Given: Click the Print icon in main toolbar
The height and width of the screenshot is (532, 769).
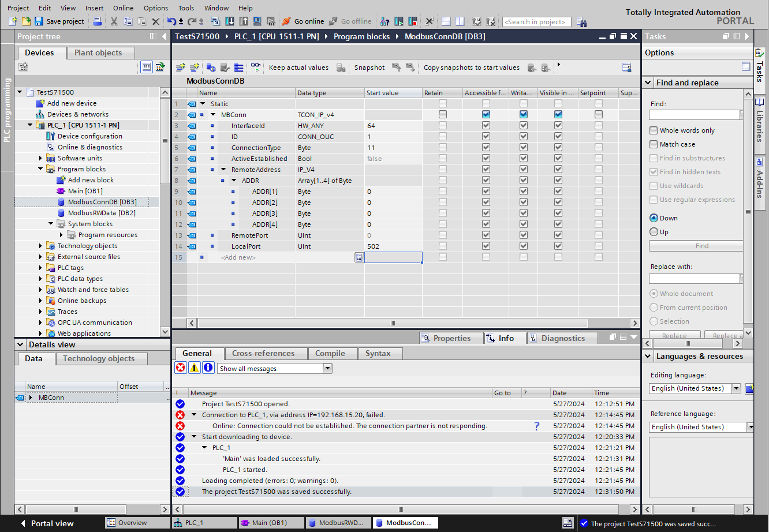Looking at the screenshot, I should pyautogui.click(x=98, y=21).
